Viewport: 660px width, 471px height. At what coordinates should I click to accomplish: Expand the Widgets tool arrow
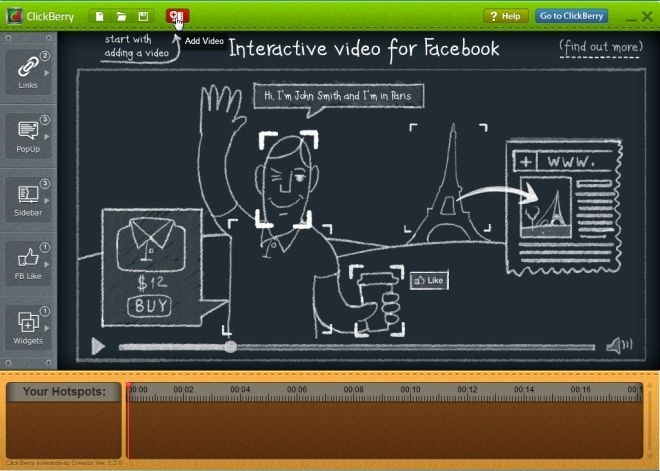[47, 328]
